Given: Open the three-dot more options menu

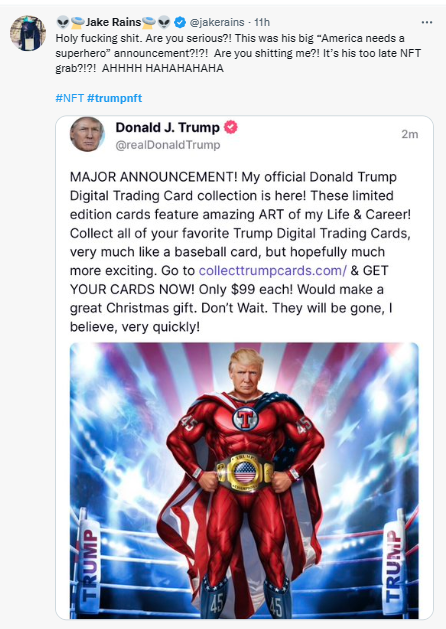Looking at the screenshot, I should (427, 22).
